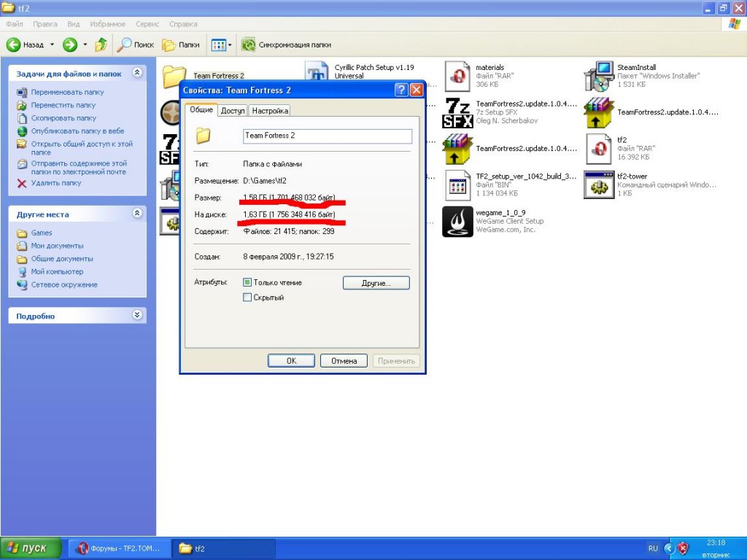Toggle the Папки folders pane
Screen dimensions: 747x560
pos(181,44)
